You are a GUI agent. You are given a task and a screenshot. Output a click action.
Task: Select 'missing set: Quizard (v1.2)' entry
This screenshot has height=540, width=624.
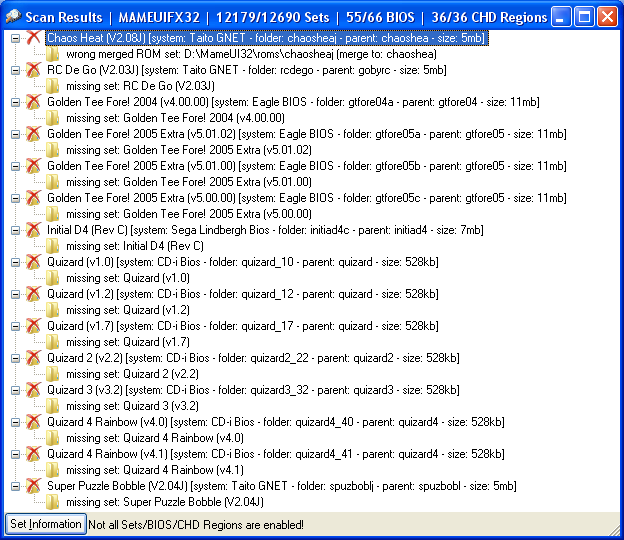[128, 310]
